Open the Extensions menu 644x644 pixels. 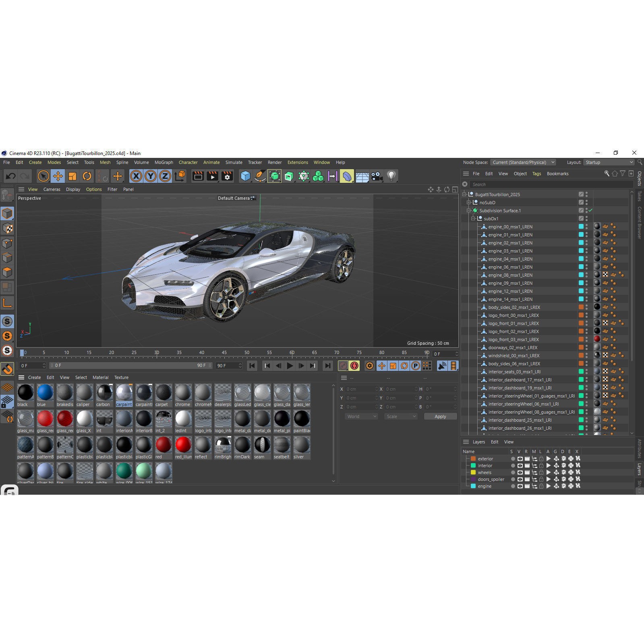pyautogui.click(x=298, y=162)
